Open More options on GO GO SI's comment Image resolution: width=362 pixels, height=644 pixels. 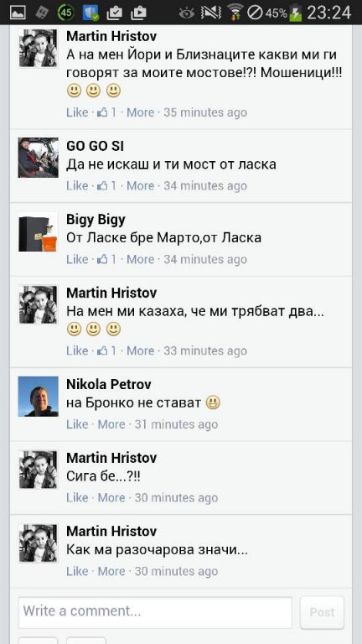(x=141, y=186)
